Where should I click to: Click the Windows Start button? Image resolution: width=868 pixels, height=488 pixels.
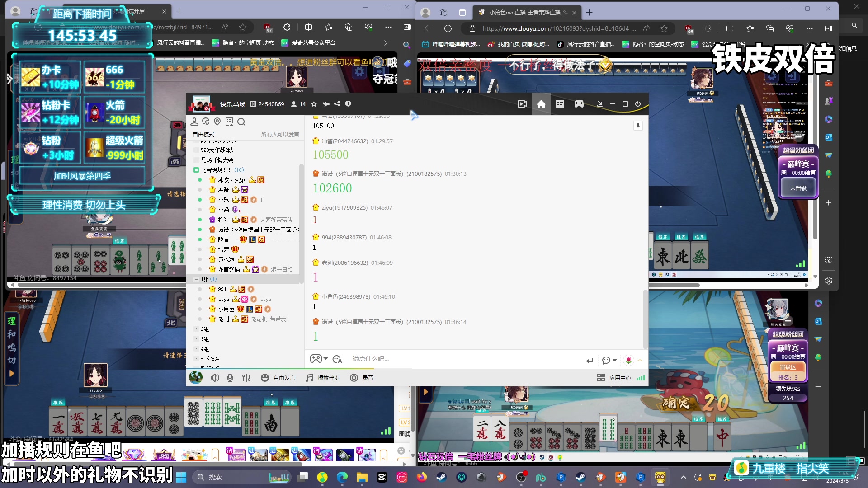click(x=181, y=477)
